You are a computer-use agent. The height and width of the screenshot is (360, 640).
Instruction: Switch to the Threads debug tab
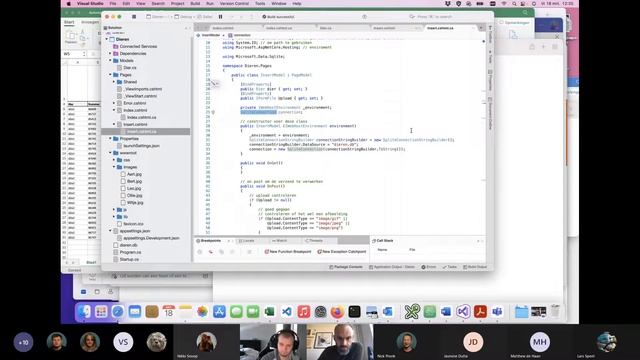(x=316, y=241)
